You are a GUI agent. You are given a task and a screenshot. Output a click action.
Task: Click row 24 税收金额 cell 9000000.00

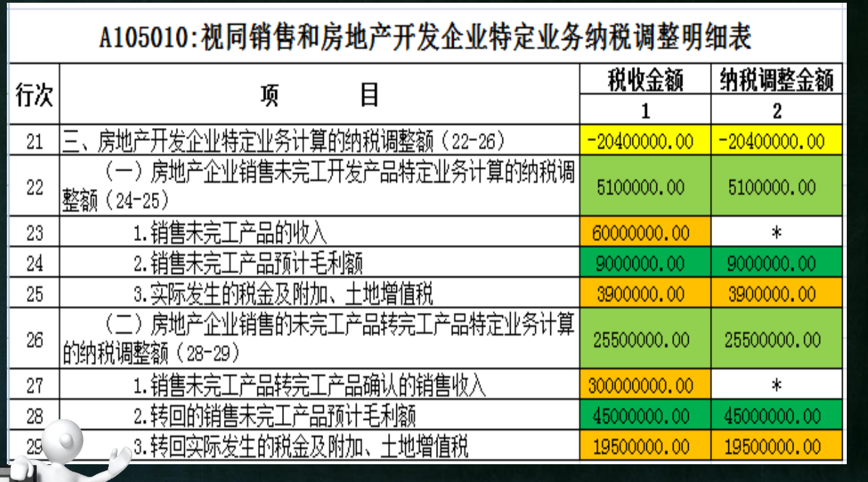(x=645, y=264)
